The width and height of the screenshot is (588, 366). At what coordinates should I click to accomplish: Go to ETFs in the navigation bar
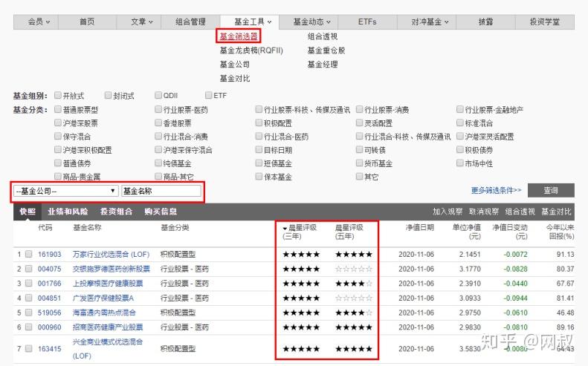(367, 22)
